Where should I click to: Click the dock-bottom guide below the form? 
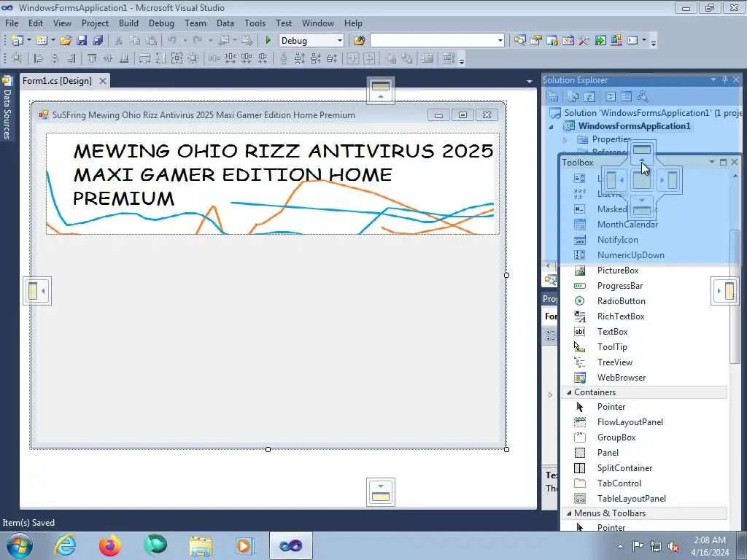[x=381, y=492]
